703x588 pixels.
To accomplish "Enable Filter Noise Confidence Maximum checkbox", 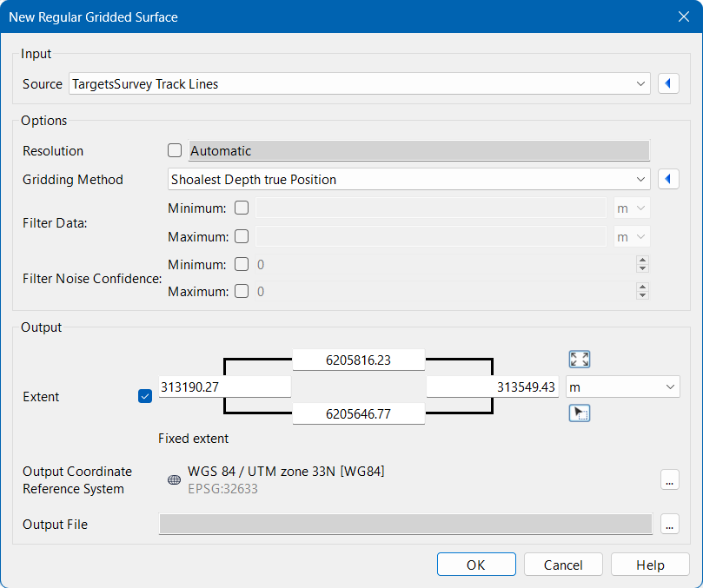I will 242,291.
